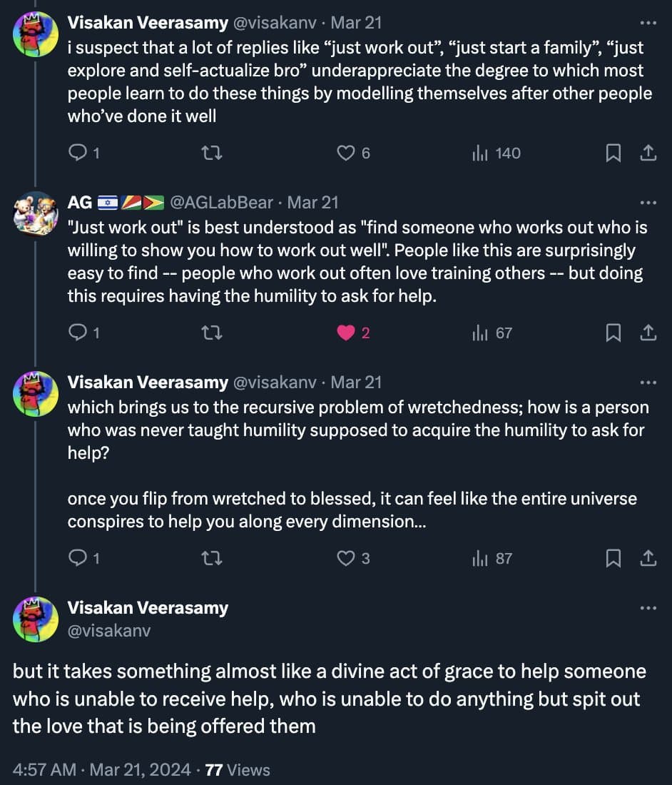
Task: Share AG's reply via share icon
Action: pos(648,333)
